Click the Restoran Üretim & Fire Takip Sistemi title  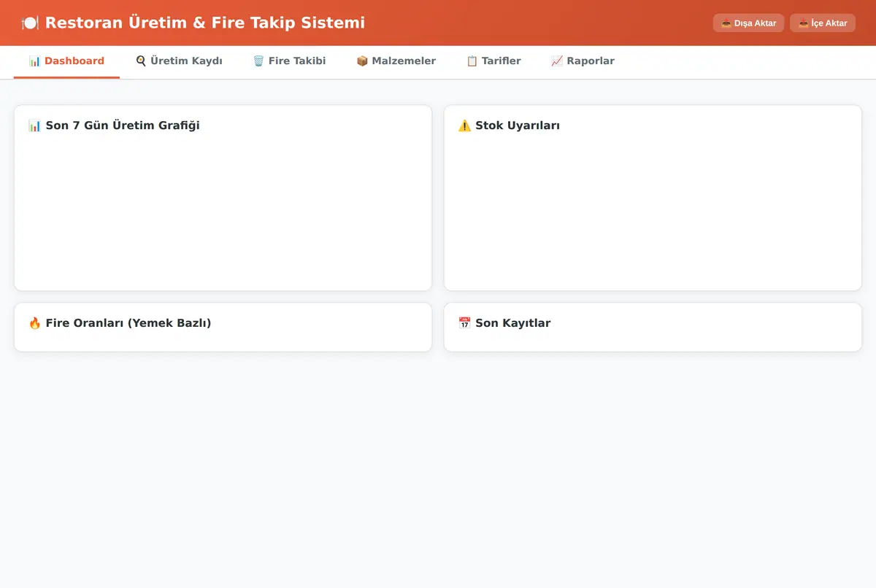click(205, 23)
